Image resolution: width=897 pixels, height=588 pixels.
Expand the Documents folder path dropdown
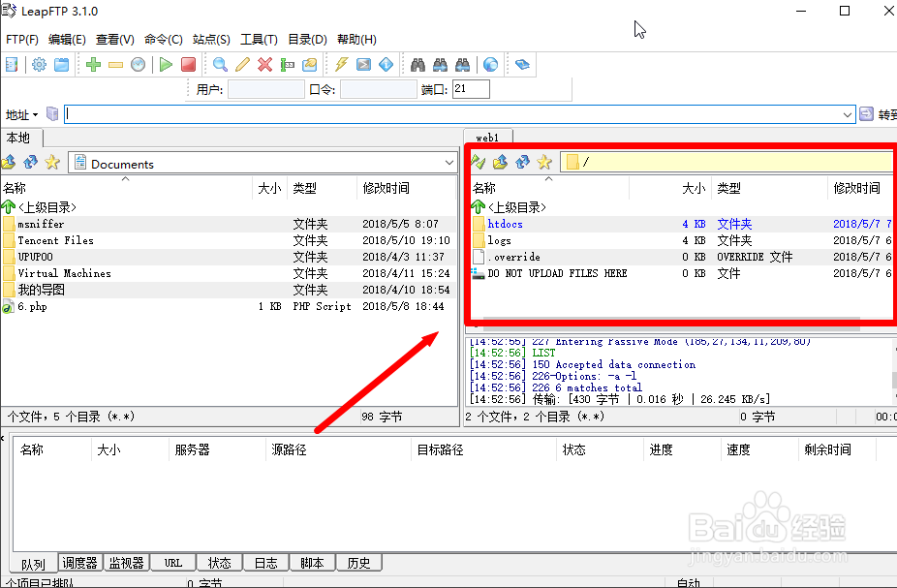(449, 163)
